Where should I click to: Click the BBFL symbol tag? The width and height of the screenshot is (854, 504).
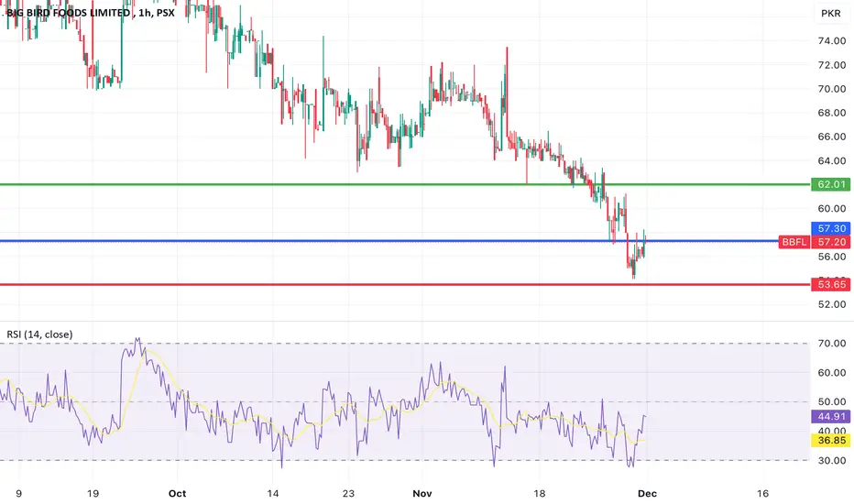click(794, 241)
